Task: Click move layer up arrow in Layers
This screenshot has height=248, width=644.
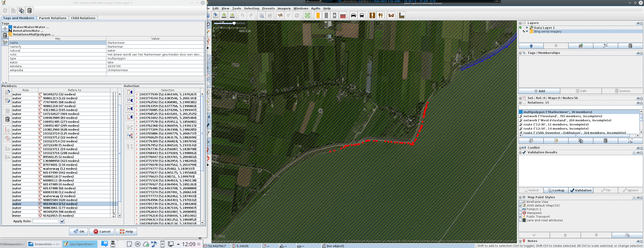Action: coord(531,46)
